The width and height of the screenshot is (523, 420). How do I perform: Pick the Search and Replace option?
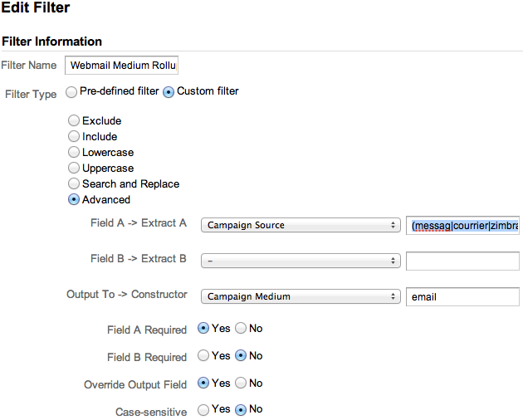74,183
